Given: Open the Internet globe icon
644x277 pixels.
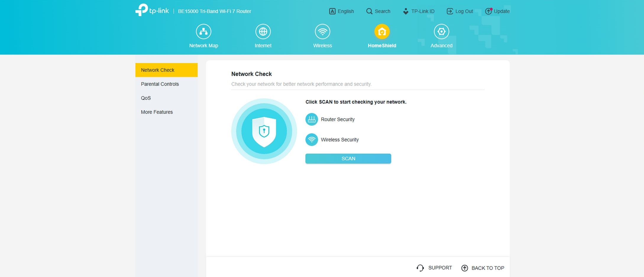Looking at the screenshot, I should coord(263,32).
